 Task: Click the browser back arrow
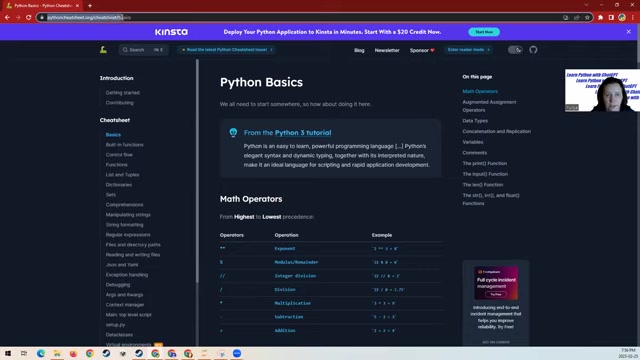pyautogui.click(x=7, y=18)
